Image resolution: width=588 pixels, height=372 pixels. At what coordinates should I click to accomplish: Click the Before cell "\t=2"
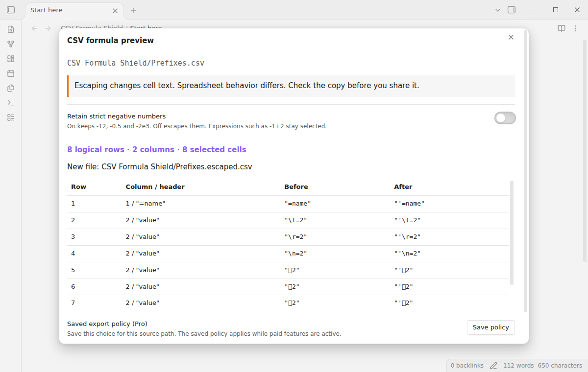tap(296, 220)
